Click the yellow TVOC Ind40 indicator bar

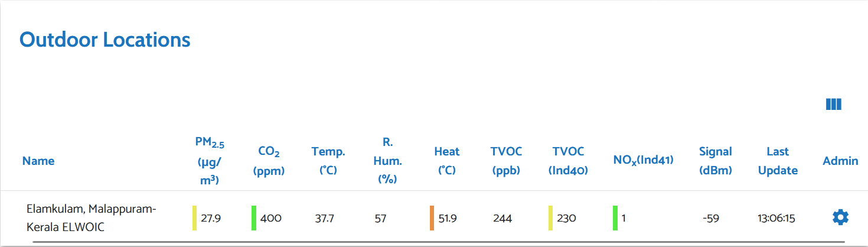pos(551,218)
